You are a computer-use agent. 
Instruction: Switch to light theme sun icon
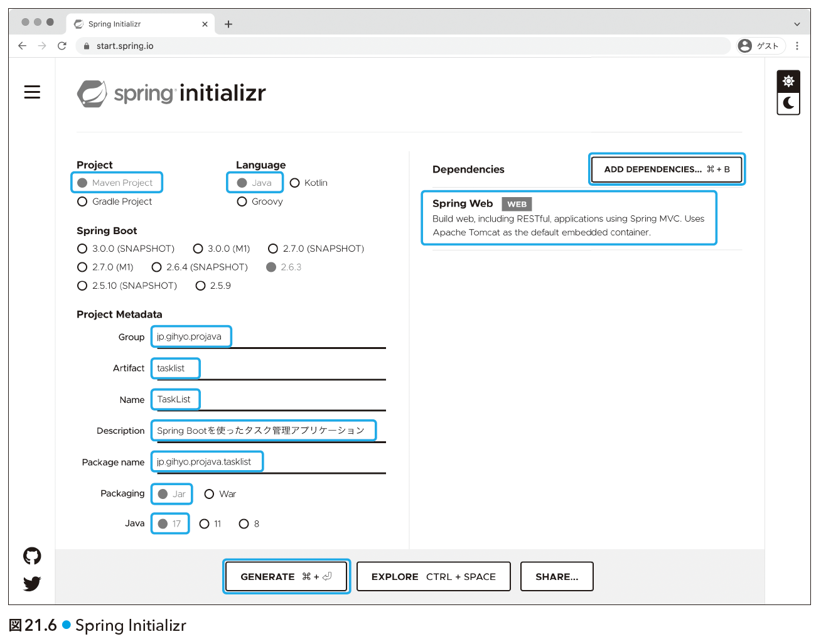click(x=788, y=81)
